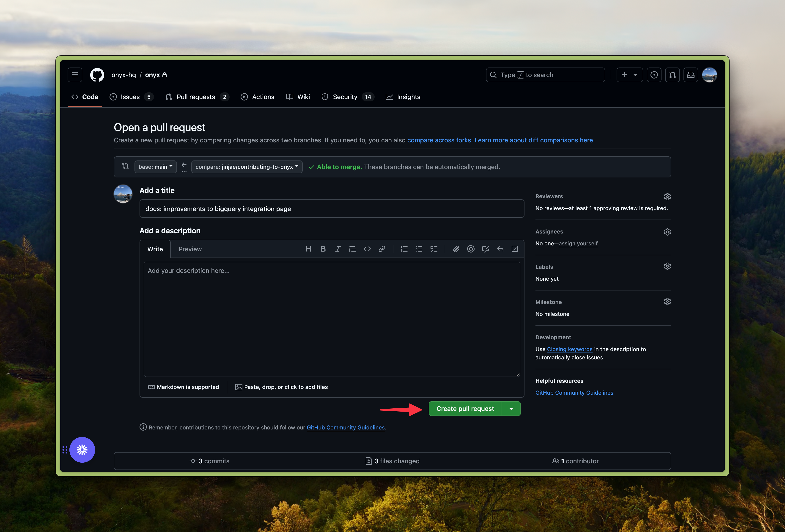
Task: Switch to the Code tab
Action: tap(85, 97)
